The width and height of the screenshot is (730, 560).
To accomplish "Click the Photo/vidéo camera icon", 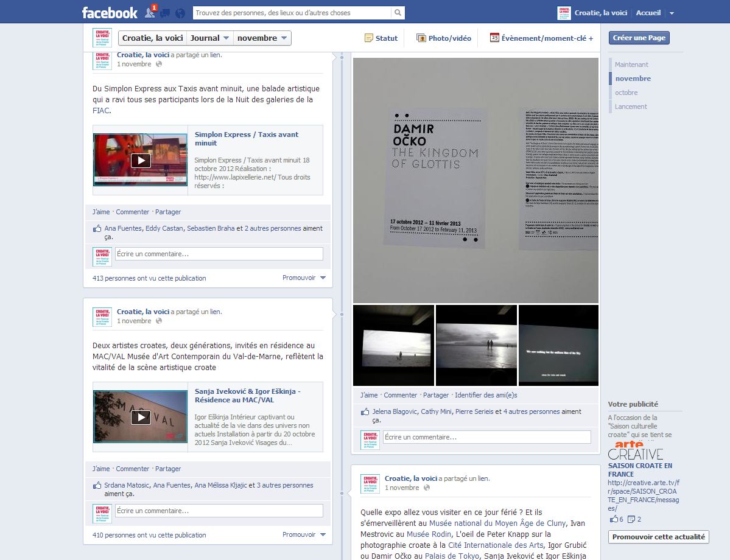I will pyautogui.click(x=421, y=38).
